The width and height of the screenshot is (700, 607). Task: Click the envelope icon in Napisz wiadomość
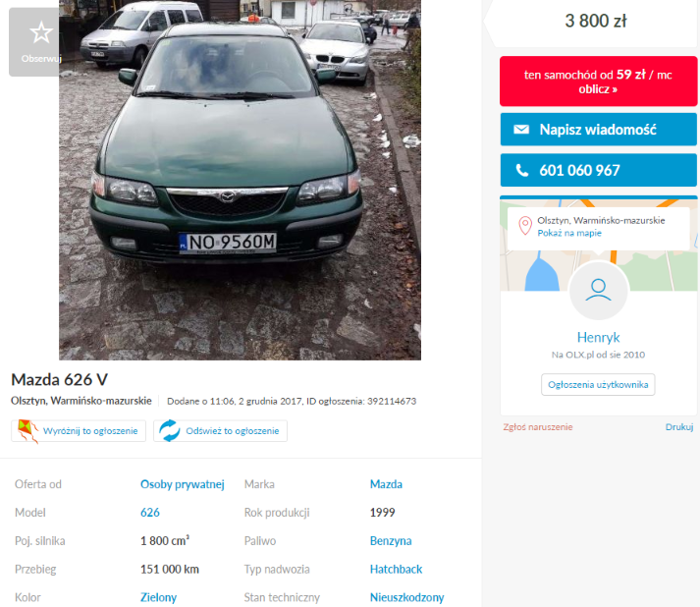(x=521, y=130)
